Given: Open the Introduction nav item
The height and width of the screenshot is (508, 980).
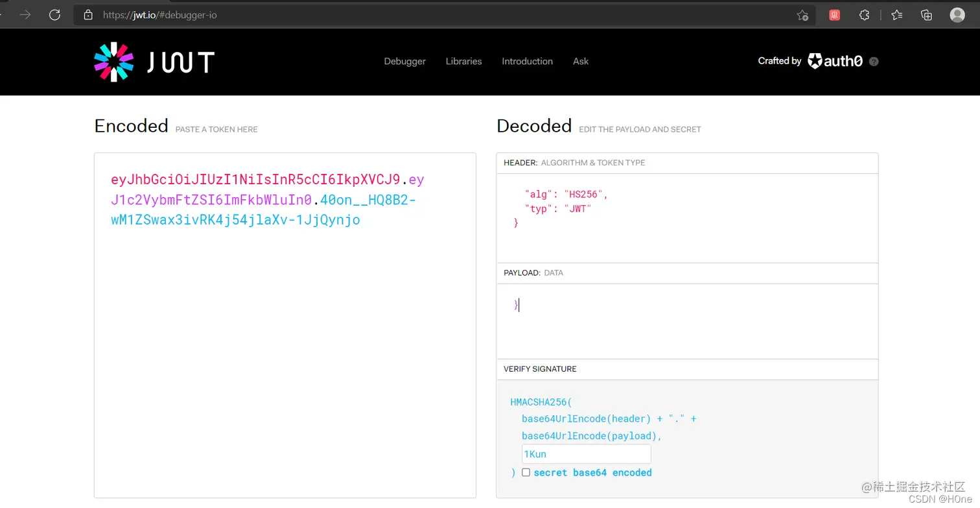Looking at the screenshot, I should (x=527, y=61).
